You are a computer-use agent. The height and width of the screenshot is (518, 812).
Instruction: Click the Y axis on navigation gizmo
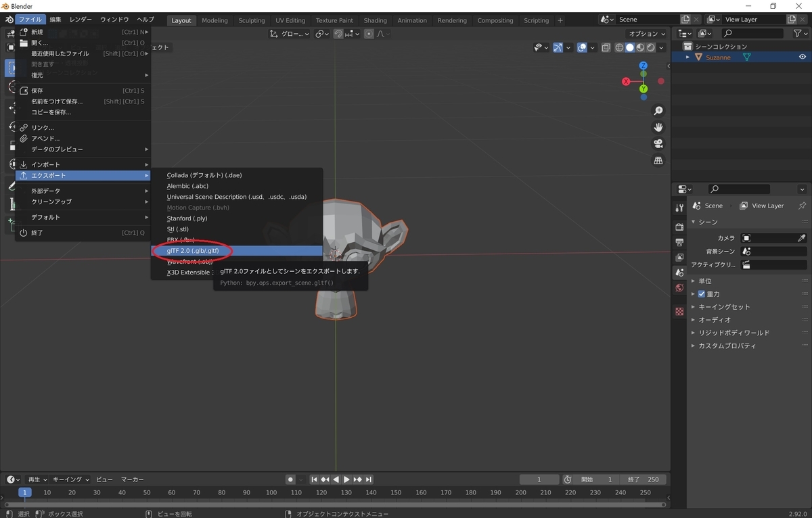click(x=643, y=89)
